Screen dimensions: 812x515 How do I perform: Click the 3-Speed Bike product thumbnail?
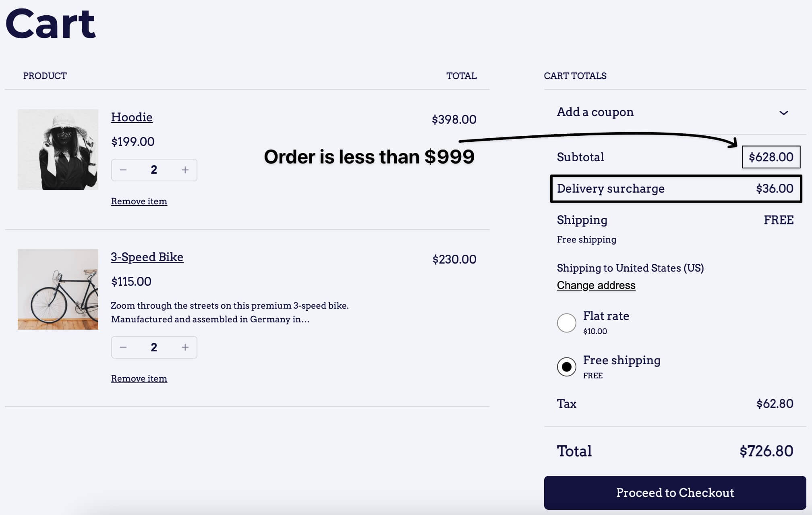point(58,290)
